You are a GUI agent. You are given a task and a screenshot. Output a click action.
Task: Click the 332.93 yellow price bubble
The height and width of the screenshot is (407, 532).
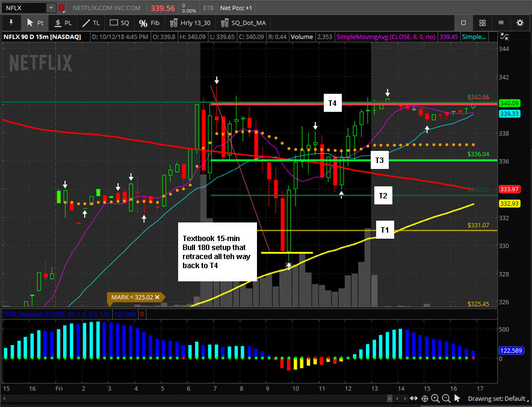509,204
